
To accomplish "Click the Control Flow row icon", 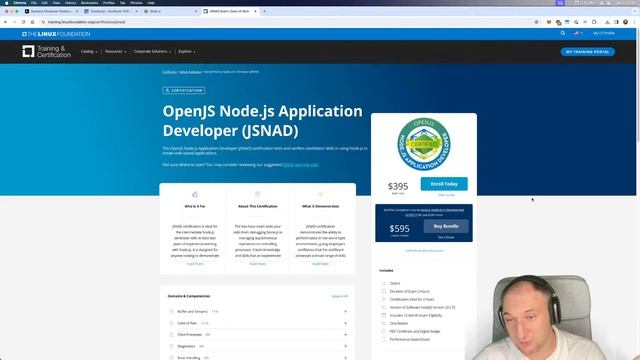I will click(171, 323).
